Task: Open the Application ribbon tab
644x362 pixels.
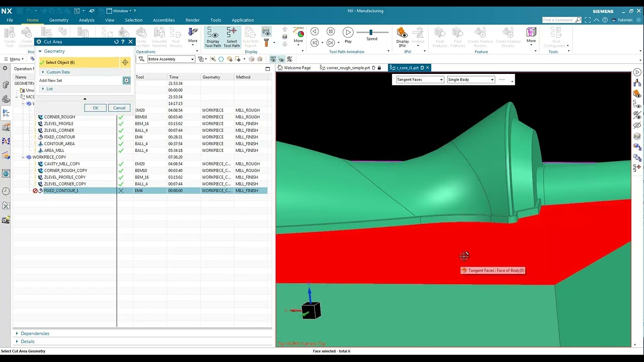Action: click(x=243, y=20)
